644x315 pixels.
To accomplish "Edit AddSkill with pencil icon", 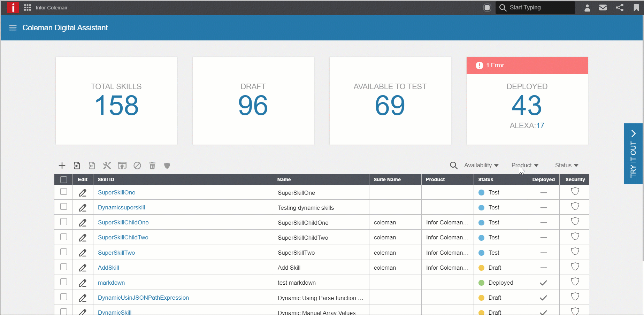I will click(83, 268).
